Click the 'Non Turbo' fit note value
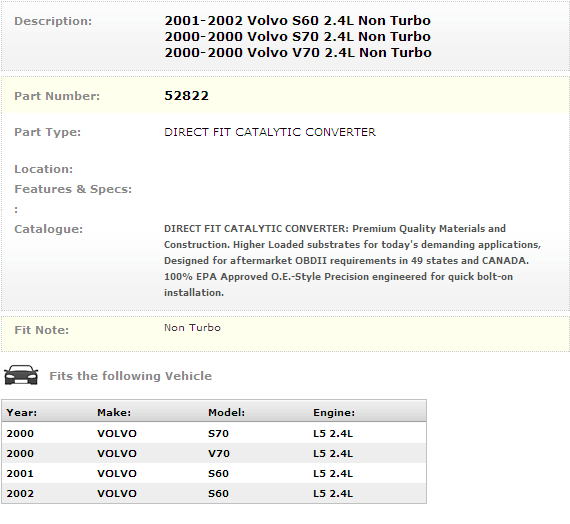Image resolution: width=570 pixels, height=524 pixels. (x=192, y=328)
